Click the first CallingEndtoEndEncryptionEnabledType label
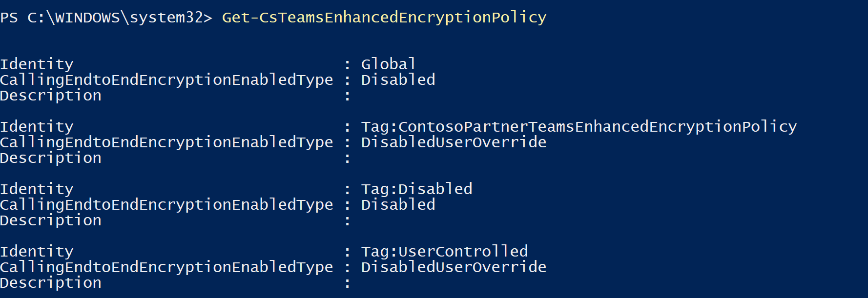The width and height of the screenshot is (868, 298). [166, 79]
